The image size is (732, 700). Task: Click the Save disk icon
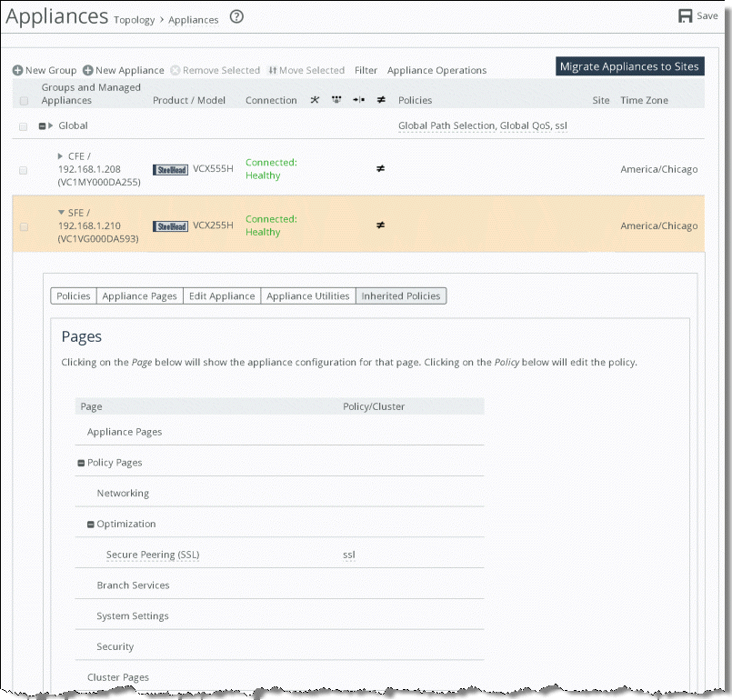point(686,16)
